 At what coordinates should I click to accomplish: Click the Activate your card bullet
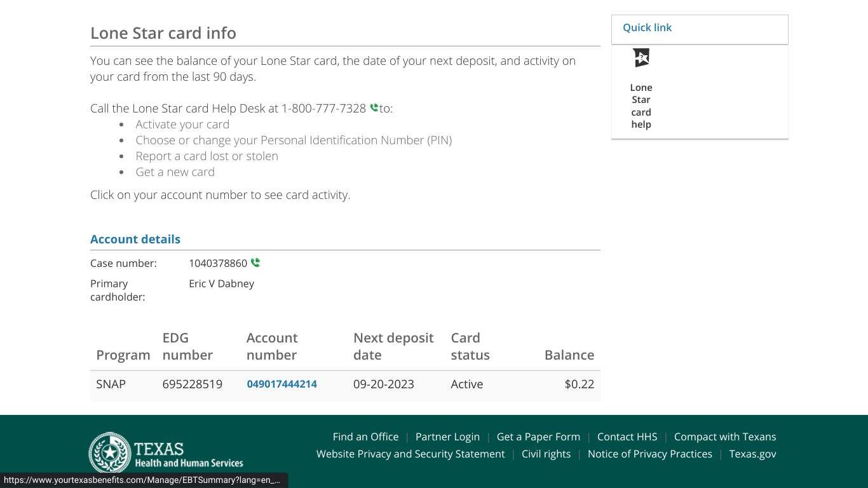182,125
